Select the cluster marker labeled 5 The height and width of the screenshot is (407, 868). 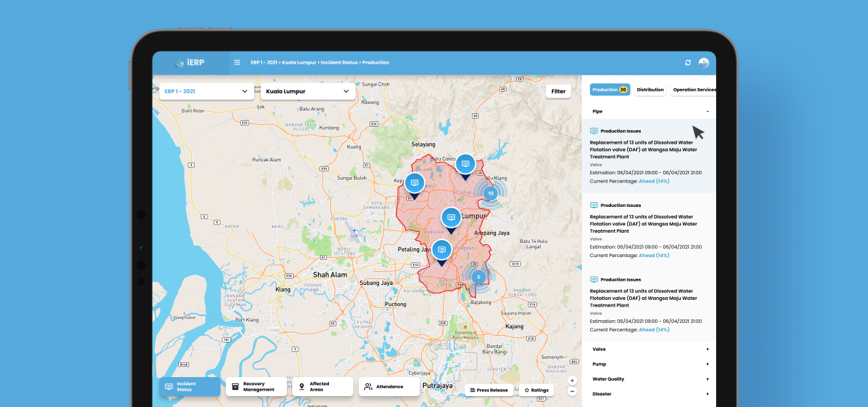click(478, 277)
